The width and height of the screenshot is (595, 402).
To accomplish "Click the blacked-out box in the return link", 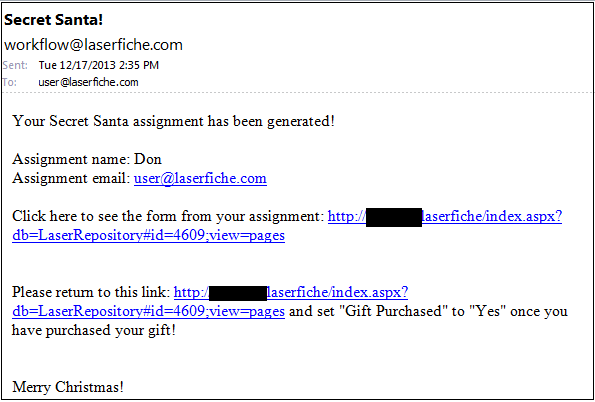I will click(x=238, y=294).
